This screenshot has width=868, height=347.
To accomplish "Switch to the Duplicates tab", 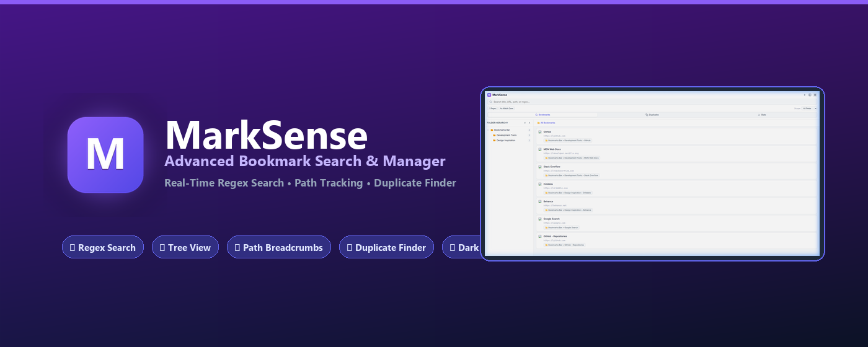I will (x=652, y=115).
